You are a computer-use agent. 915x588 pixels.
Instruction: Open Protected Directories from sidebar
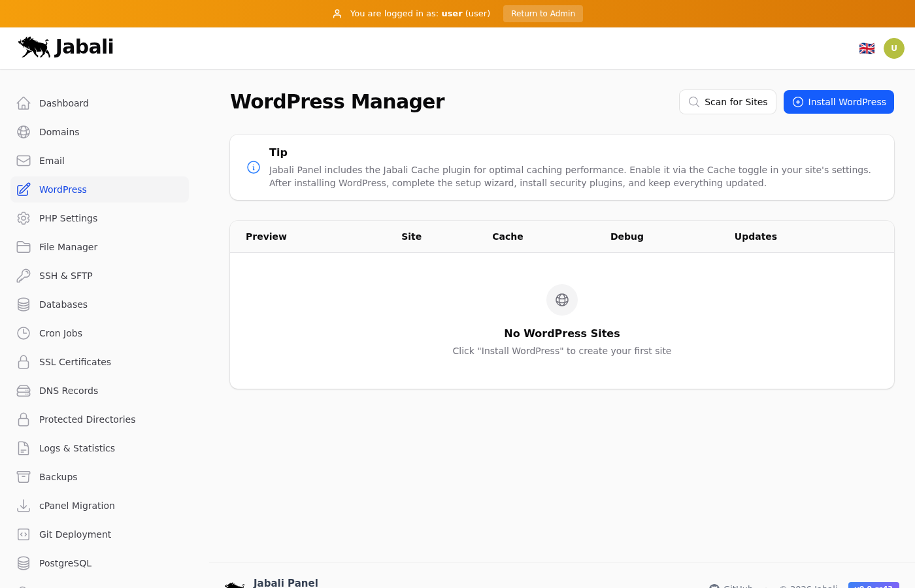tap(87, 419)
